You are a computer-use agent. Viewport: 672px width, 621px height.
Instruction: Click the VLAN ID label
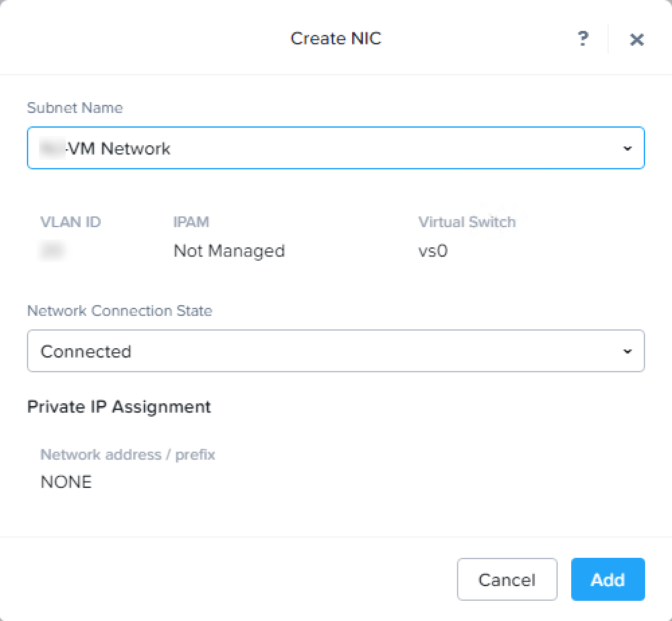(x=71, y=222)
